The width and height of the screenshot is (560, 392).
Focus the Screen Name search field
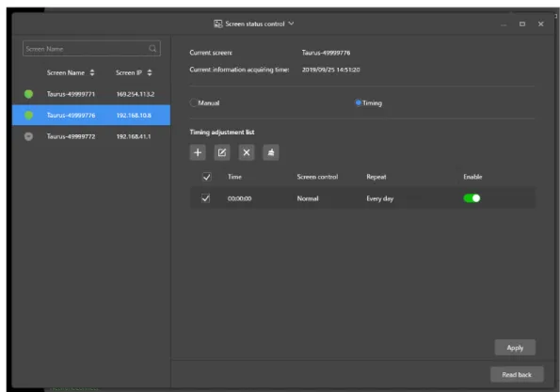91,49
